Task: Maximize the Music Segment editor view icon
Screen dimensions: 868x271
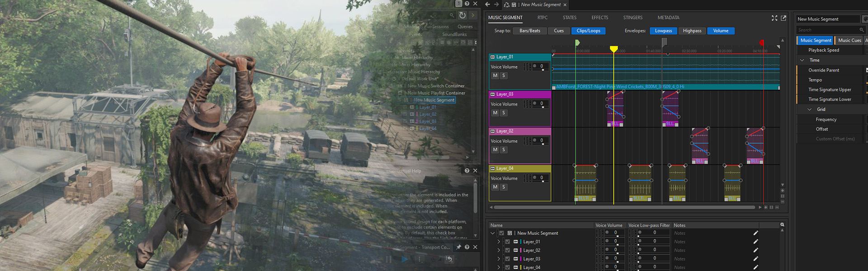Action: [x=774, y=18]
